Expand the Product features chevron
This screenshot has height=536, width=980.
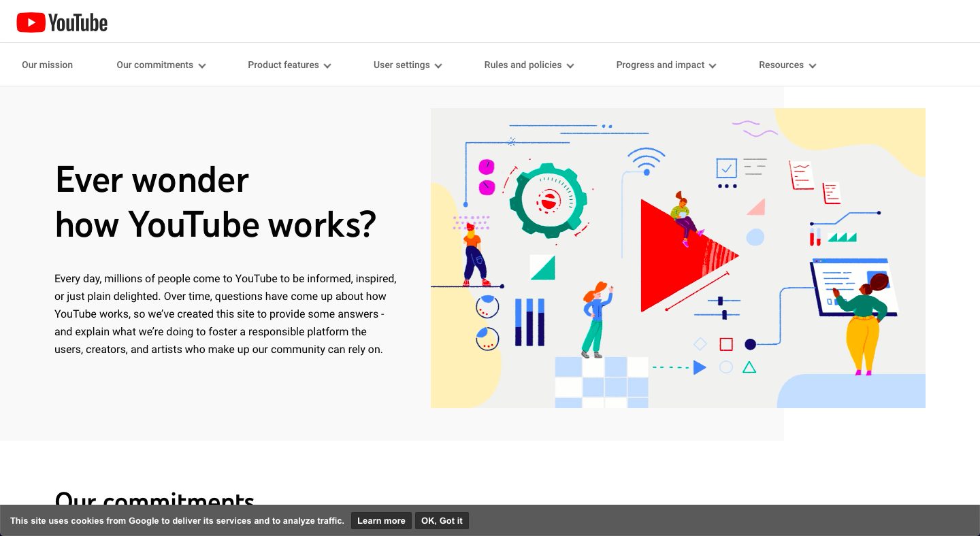click(x=327, y=66)
